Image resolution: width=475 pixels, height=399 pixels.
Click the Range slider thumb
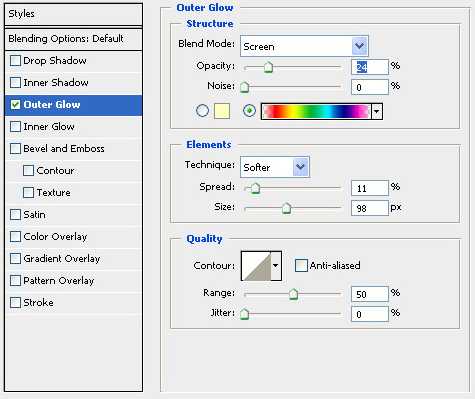click(293, 294)
